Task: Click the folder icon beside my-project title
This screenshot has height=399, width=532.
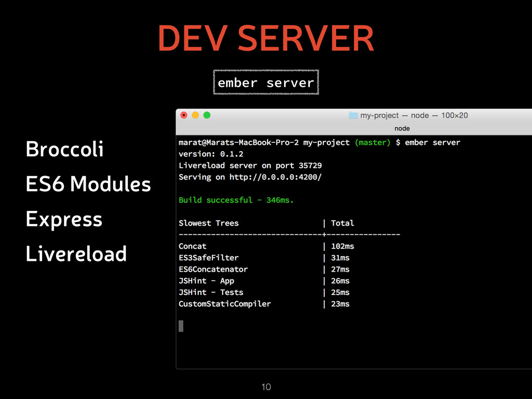Action: pos(353,115)
